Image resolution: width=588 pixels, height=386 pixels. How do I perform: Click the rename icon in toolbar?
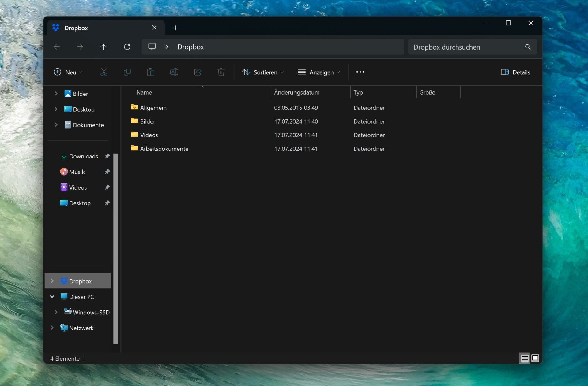click(174, 72)
